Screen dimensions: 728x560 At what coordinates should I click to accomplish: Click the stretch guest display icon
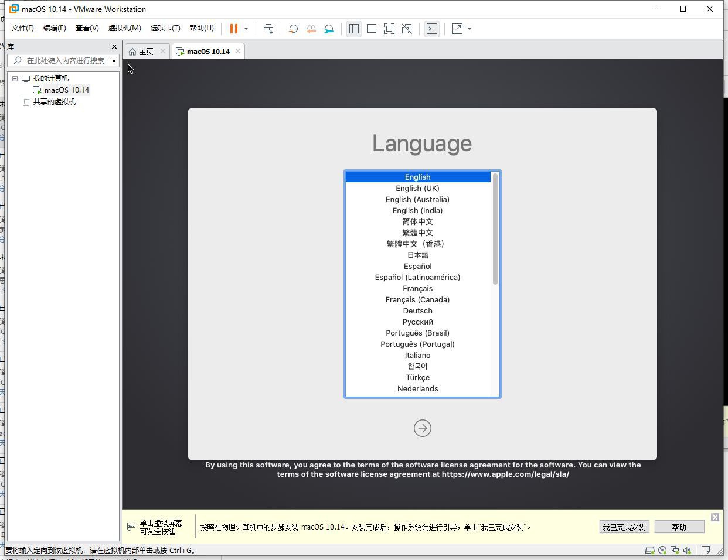tap(457, 29)
